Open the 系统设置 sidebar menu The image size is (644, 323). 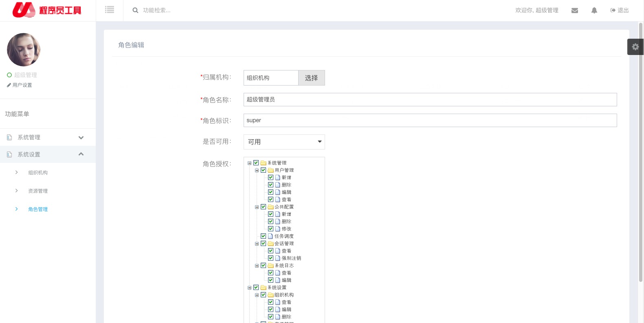pos(48,154)
